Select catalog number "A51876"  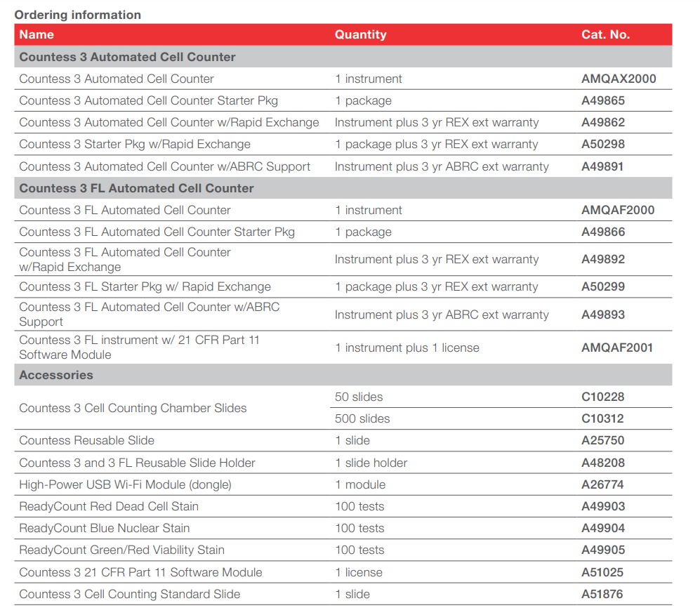(602, 595)
